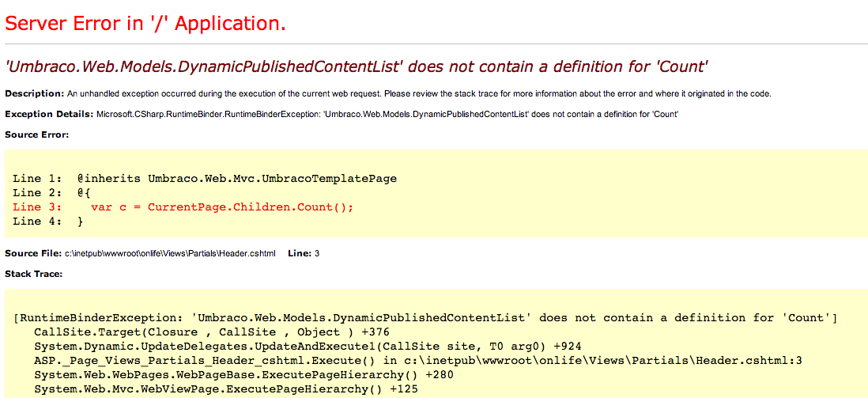Click the 'System.Dynamic.UpdateDelegates.UpdateAndExecute1' stack line

[308, 347]
